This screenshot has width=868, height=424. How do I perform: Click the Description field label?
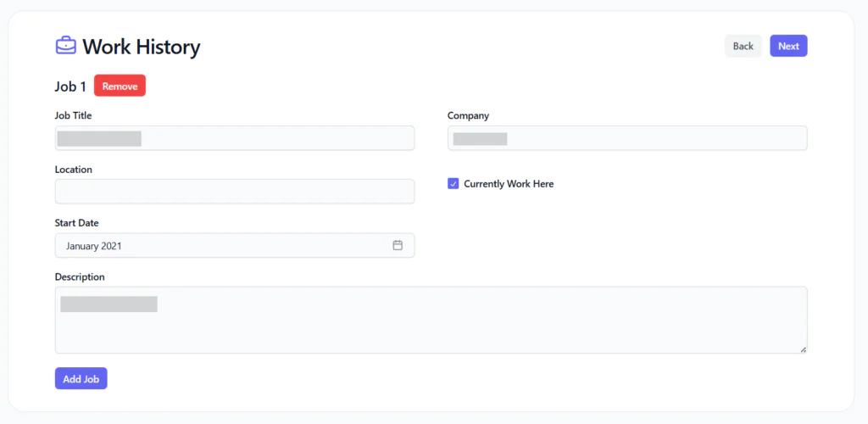80,276
